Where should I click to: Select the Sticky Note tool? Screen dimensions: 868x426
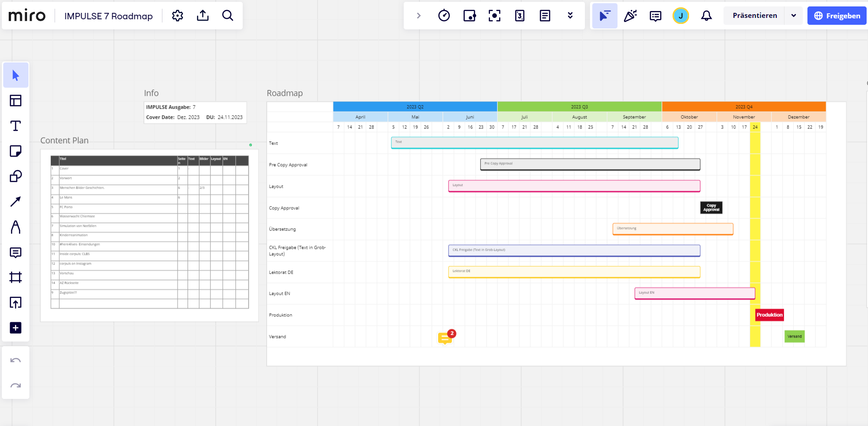point(16,151)
